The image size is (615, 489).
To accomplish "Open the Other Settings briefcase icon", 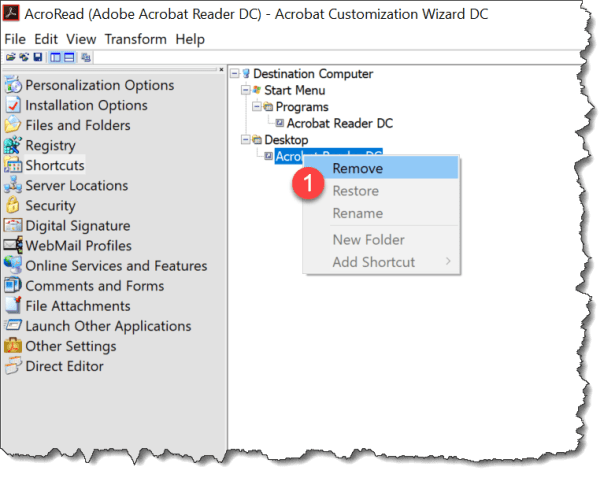I will pyautogui.click(x=13, y=345).
